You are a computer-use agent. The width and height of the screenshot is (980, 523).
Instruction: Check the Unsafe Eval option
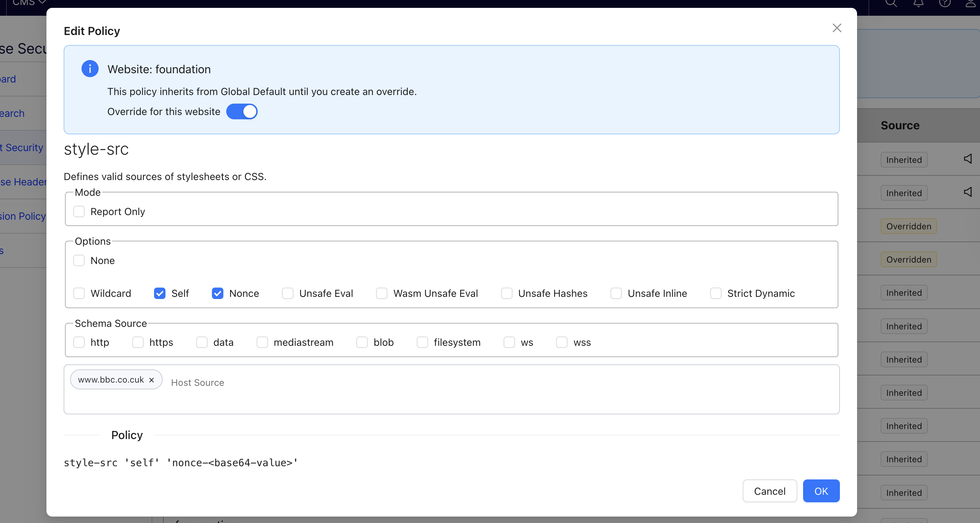pyautogui.click(x=288, y=293)
